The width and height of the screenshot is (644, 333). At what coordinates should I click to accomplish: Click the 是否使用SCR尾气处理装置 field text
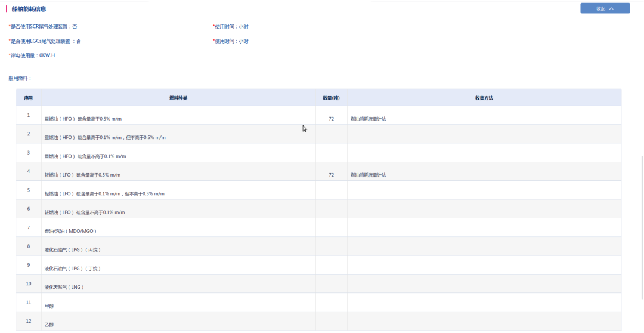pyautogui.click(x=43, y=27)
